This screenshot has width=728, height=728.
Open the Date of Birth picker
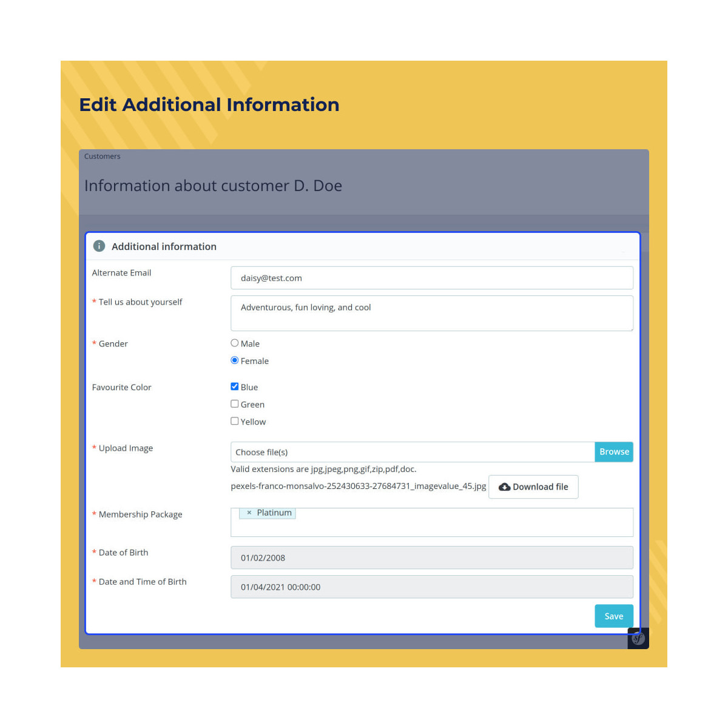click(x=432, y=558)
